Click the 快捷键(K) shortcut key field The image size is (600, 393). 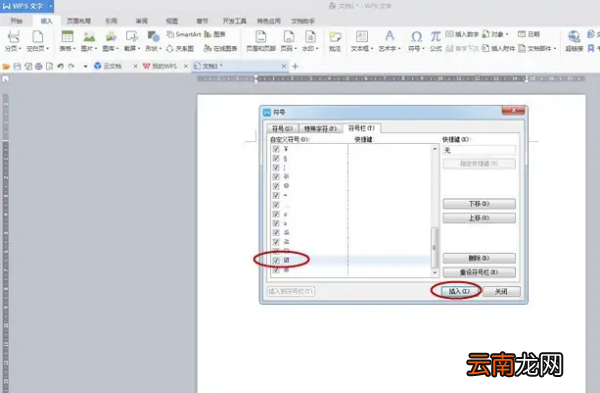tap(479, 150)
